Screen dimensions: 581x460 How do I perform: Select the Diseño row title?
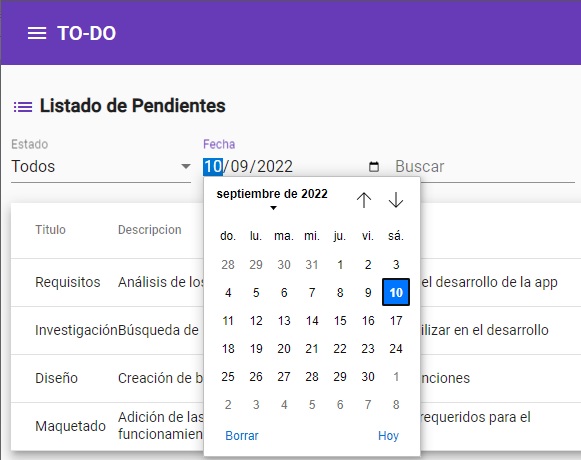tap(56, 378)
